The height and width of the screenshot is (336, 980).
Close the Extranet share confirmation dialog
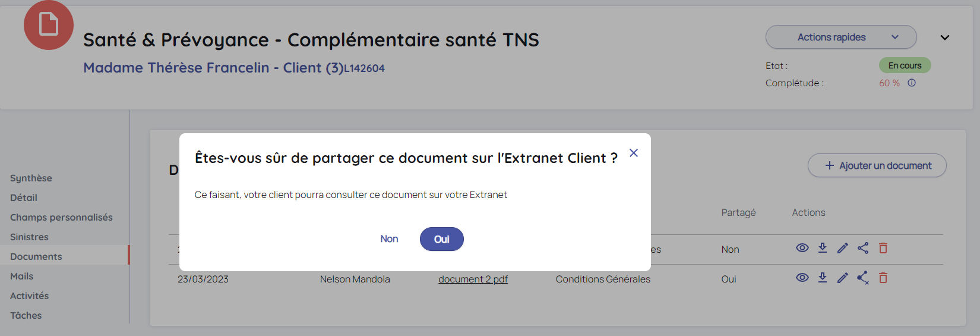[634, 153]
